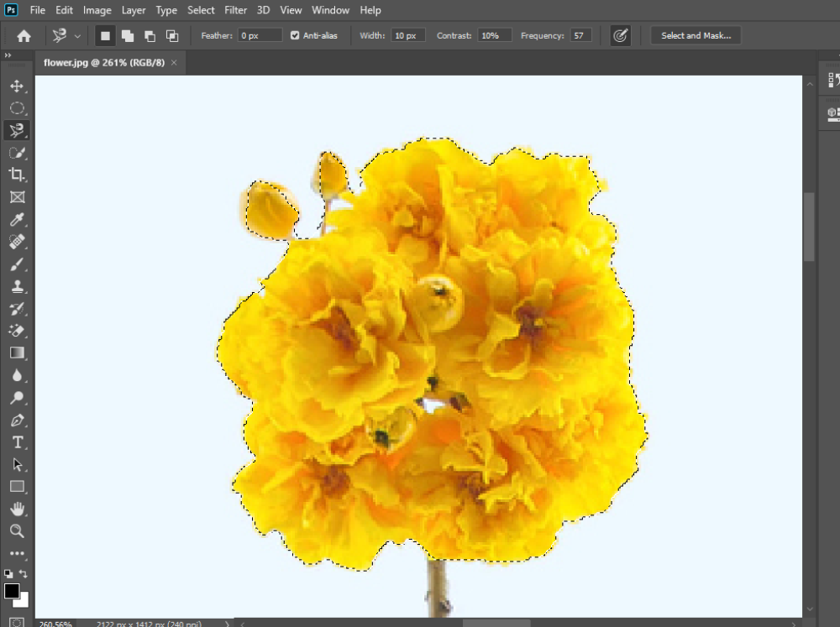
Task: Switch to the flower.jpg document tab
Action: click(x=104, y=62)
